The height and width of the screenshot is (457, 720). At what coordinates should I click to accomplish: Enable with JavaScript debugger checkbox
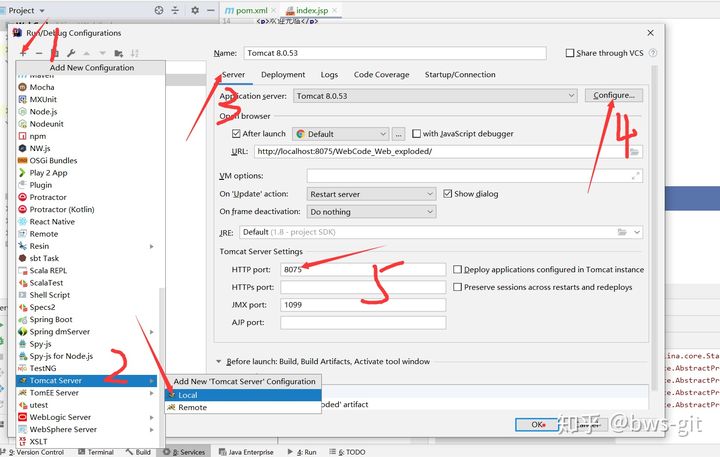(416, 134)
